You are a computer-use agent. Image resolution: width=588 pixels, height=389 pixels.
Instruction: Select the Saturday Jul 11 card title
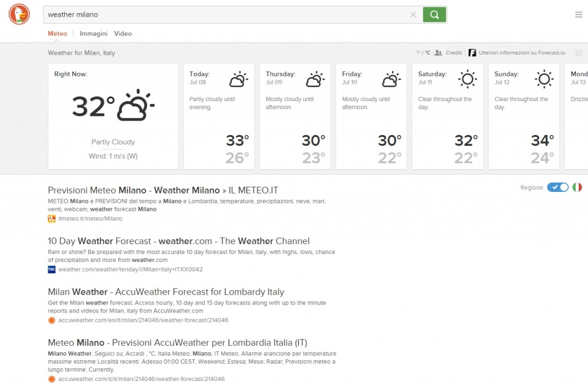(432, 78)
